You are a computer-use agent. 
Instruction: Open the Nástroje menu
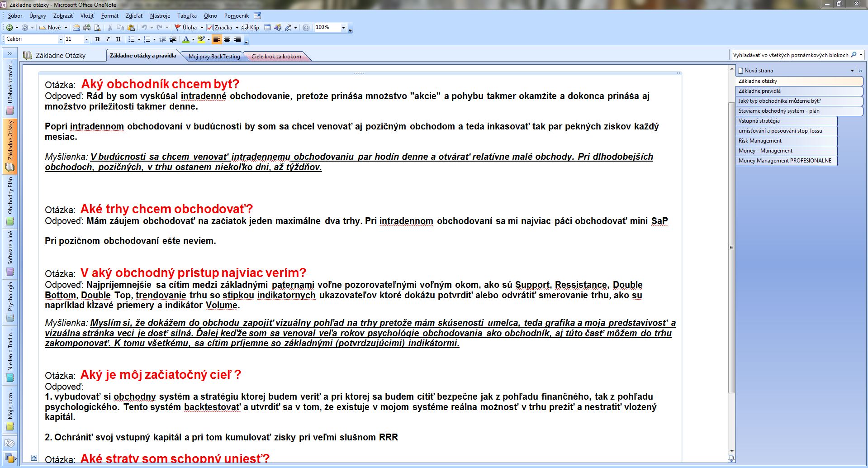pyautogui.click(x=160, y=16)
